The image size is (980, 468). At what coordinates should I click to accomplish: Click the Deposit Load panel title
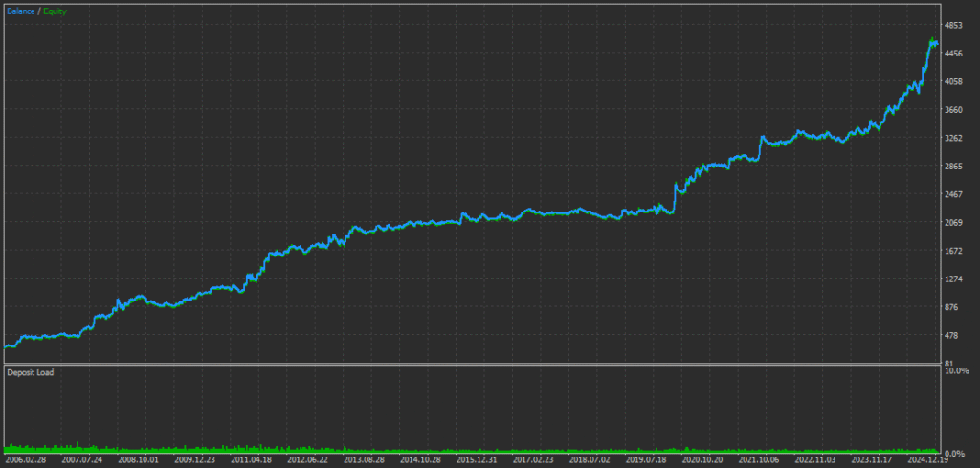click(x=30, y=372)
